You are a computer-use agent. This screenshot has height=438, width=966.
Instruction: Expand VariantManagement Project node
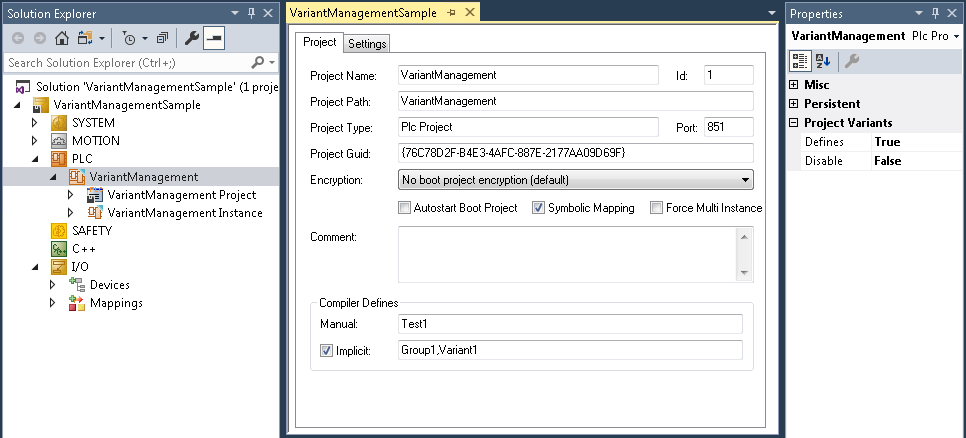point(71,195)
